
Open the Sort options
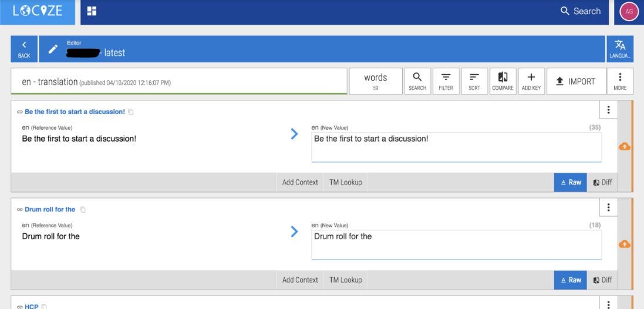474,81
